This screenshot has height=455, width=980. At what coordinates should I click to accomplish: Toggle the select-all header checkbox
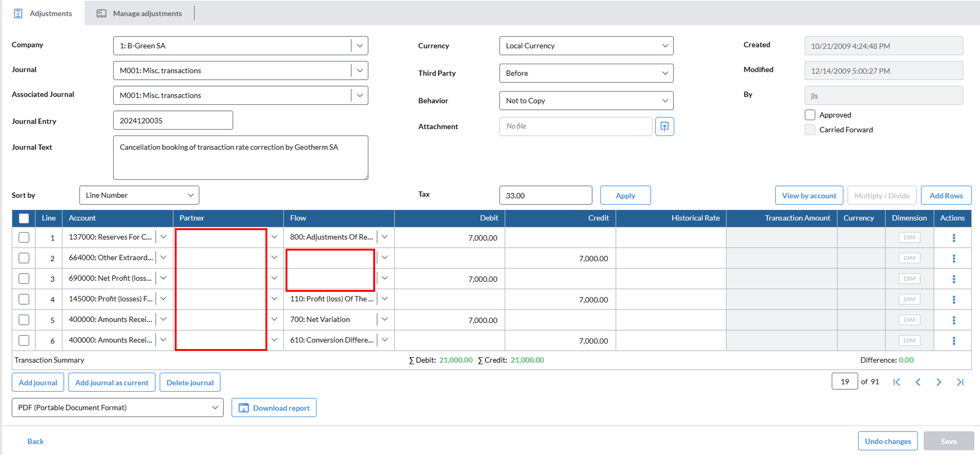coord(24,218)
